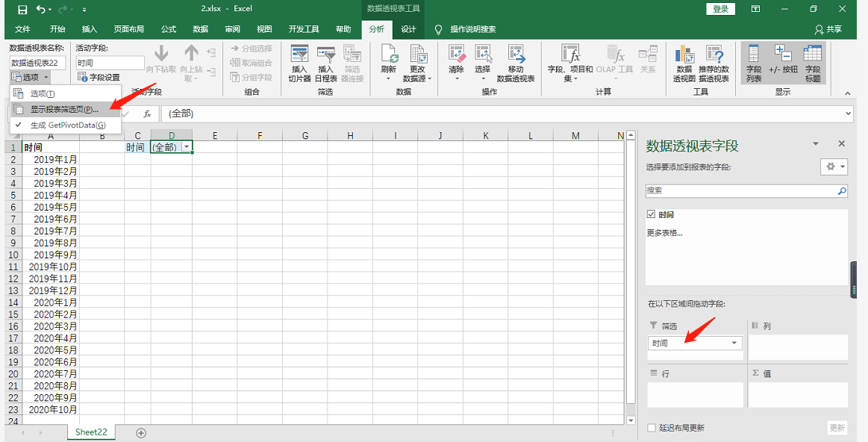Click the PivotTable name box
The height and width of the screenshot is (442, 868).
pos(37,63)
